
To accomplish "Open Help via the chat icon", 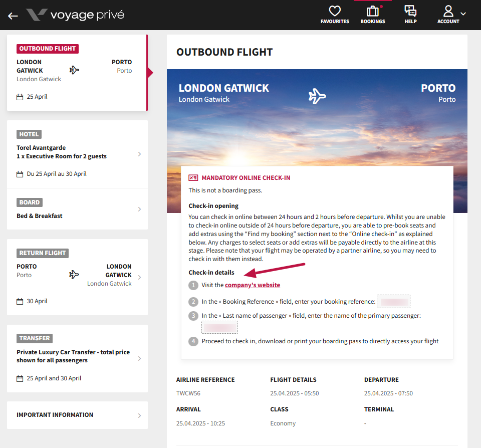I will click(410, 12).
